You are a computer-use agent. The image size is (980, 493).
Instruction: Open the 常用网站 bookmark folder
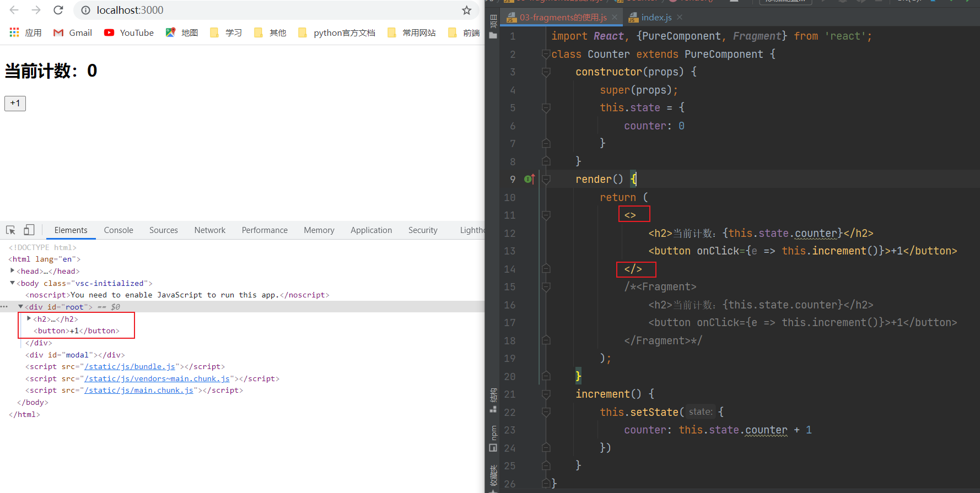(412, 32)
